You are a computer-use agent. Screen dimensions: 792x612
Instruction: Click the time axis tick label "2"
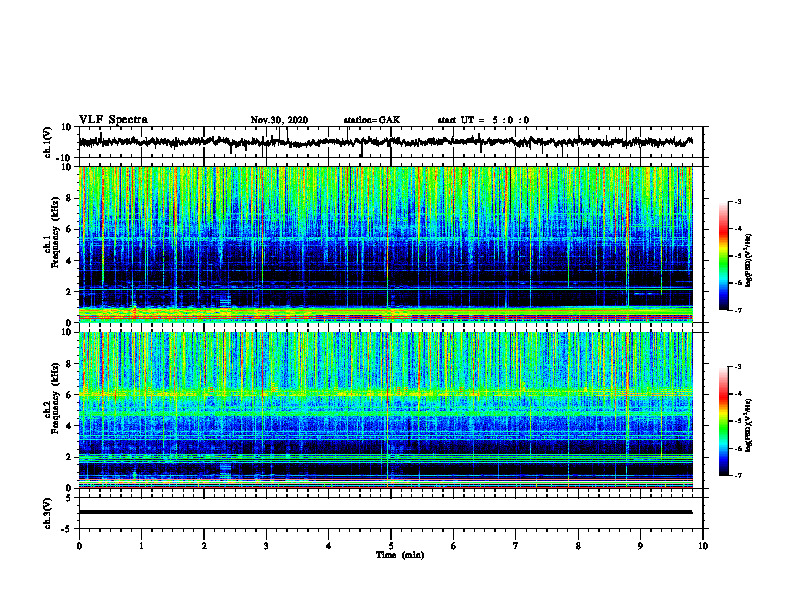tap(204, 546)
